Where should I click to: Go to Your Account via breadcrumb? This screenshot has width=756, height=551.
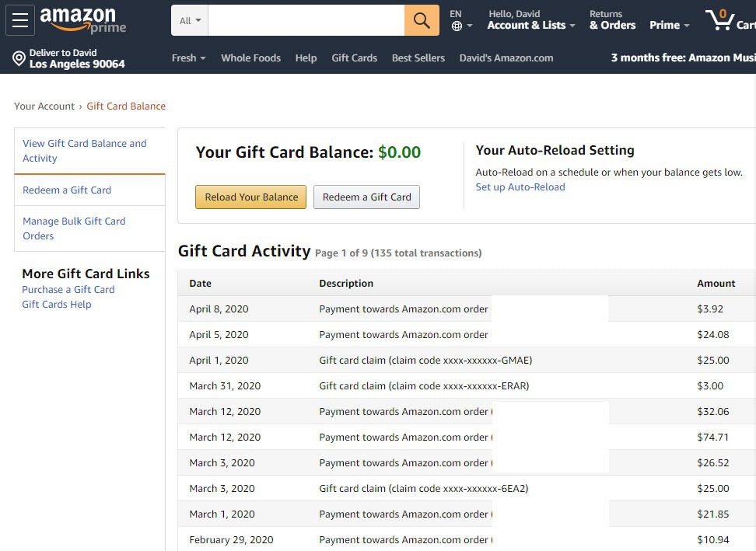coord(44,106)
